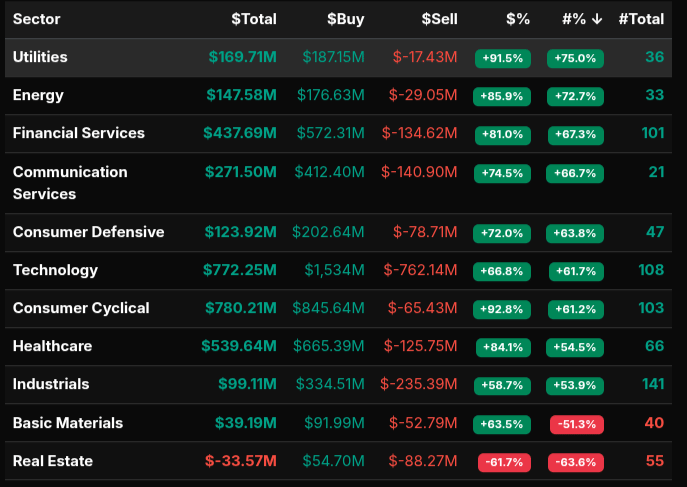Screen dimensions: 687x487
Task: Click the red -51.3% Basic Materials badge
Action: click(575, 424)
